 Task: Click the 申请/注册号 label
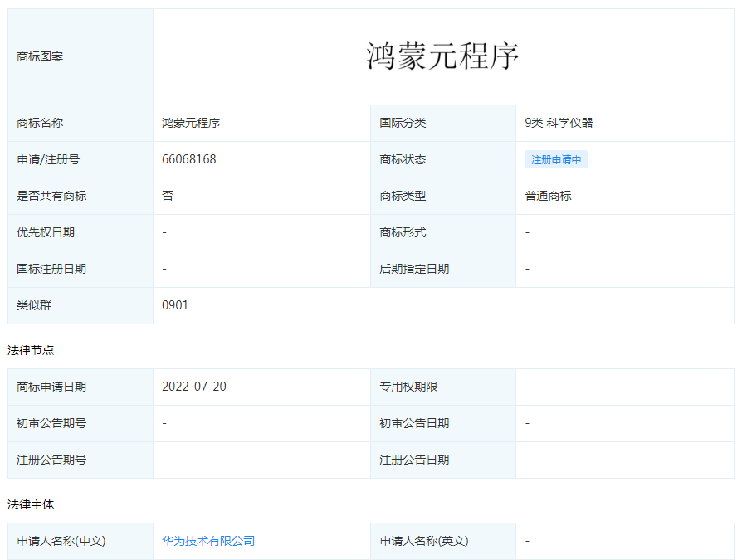[x=47, y=159]
